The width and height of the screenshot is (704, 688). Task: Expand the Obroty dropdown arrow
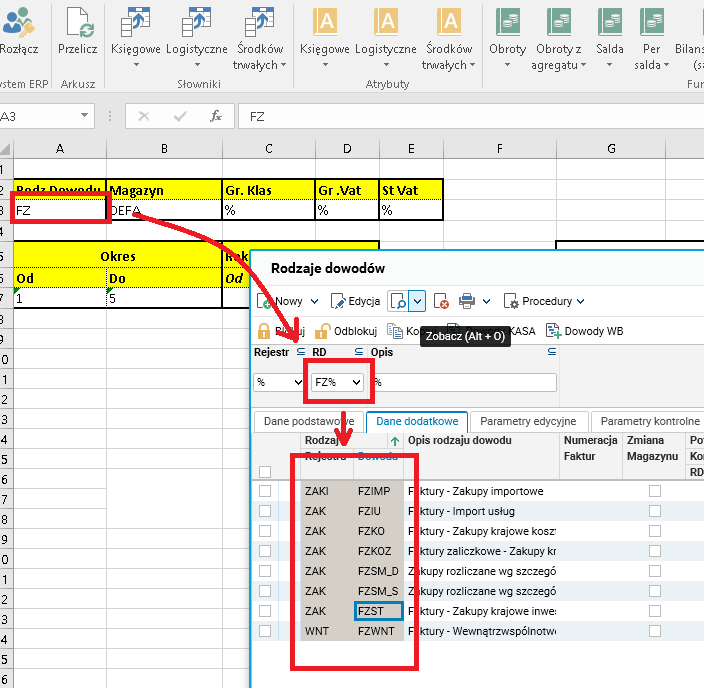507,65
